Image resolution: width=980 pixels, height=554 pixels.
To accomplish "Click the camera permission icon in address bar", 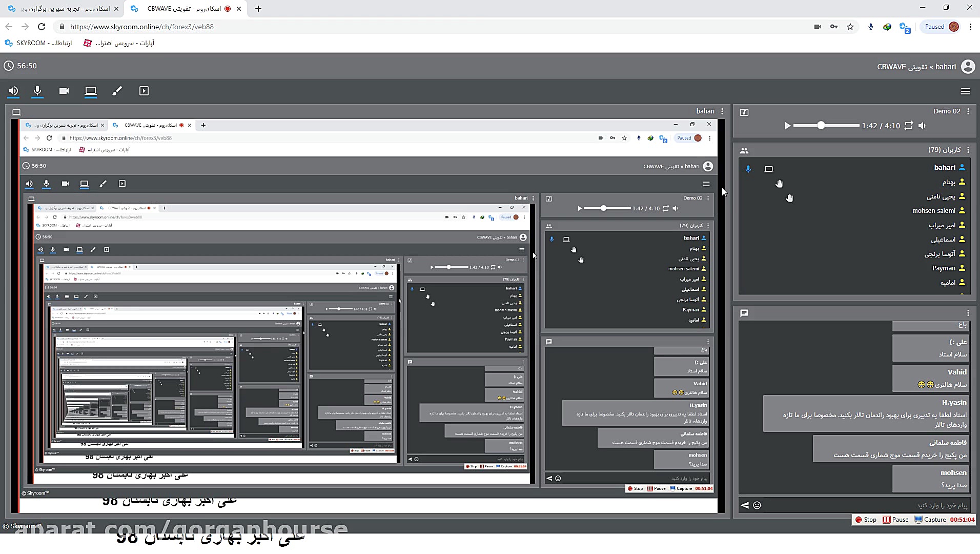I will [x=818, y=27].
